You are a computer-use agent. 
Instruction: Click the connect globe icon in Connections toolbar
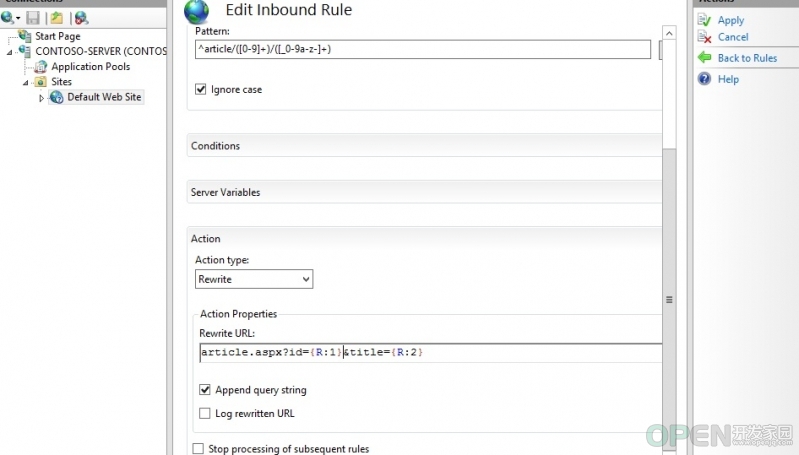[8, 18]
